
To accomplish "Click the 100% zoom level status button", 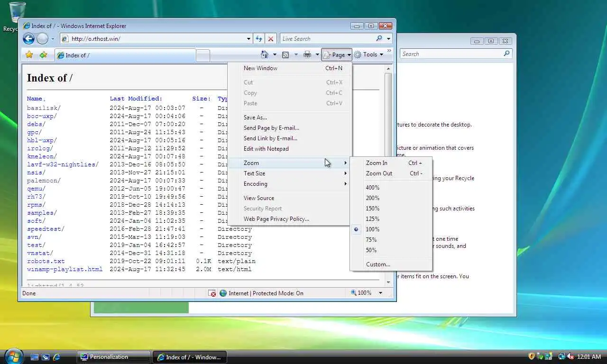I will [x=361, y=293].
